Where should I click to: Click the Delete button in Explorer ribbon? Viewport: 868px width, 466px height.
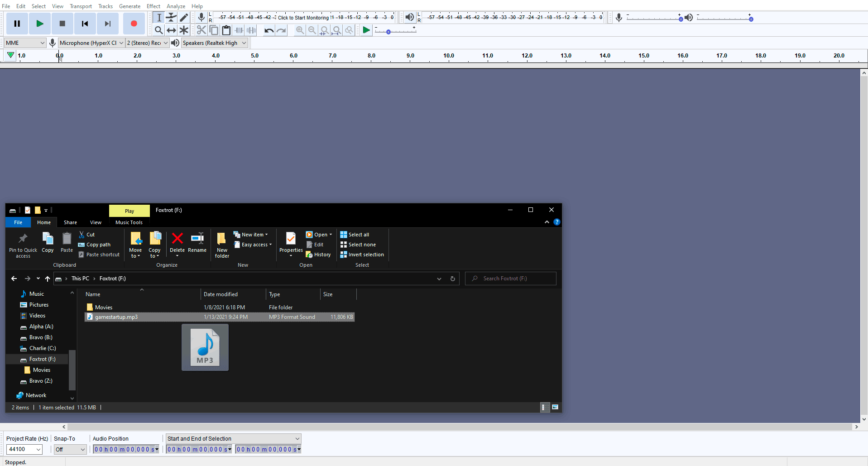177,244
